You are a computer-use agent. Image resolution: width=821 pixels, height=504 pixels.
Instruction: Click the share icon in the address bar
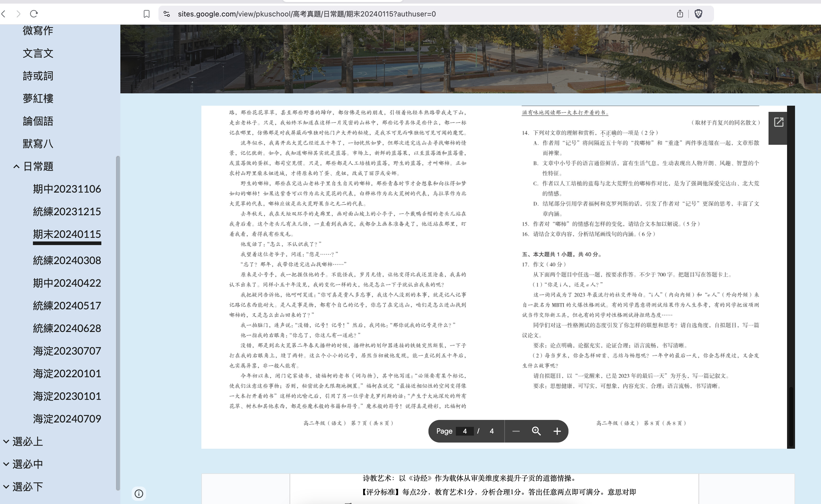point(680,14)
